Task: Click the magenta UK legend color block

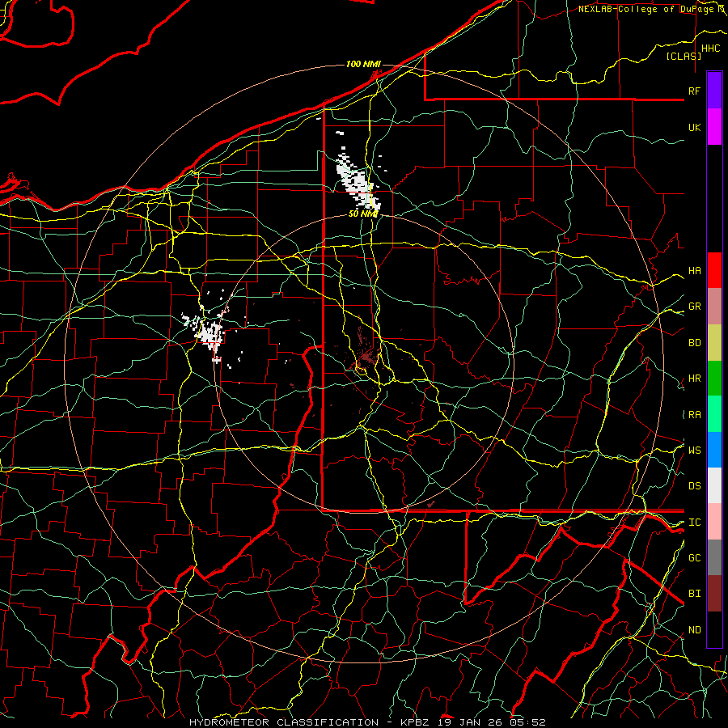Action: (x=714, y=127)
